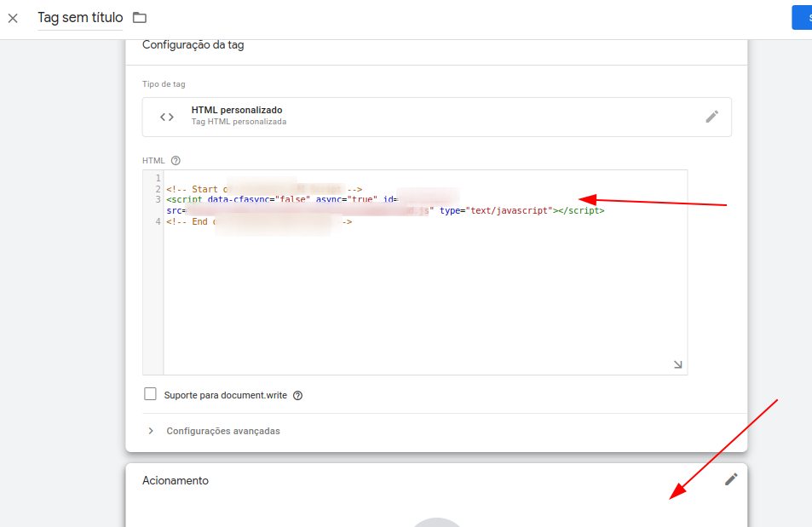Close the tag editor with the X icon

pos(13,18)
